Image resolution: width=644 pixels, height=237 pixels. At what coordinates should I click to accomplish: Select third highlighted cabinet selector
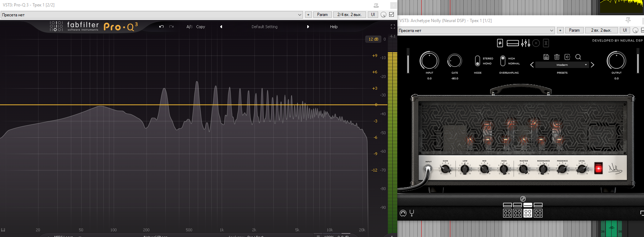pyautogui.click(x=528, y=213)
